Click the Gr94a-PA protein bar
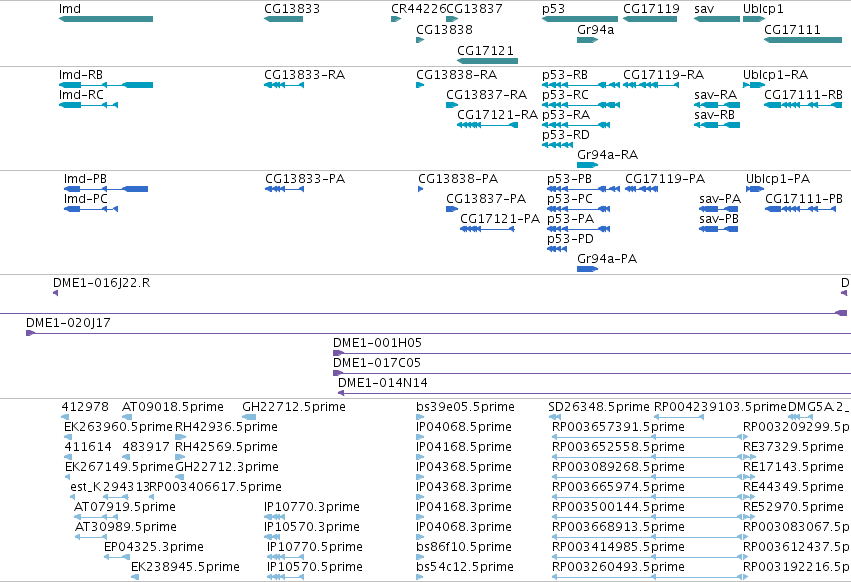This screenshot has width=851, height=582. tap(587, 269)
